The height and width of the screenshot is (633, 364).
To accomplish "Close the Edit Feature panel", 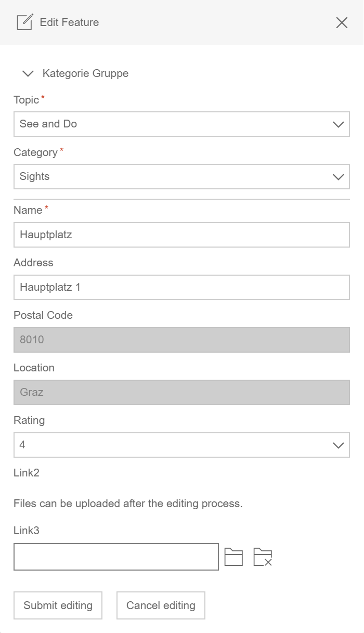I will [342, 22].
